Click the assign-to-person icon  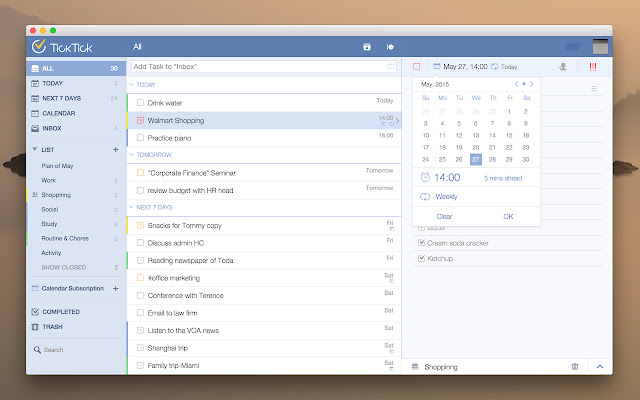pyautogui.click(x=564, y=66)
